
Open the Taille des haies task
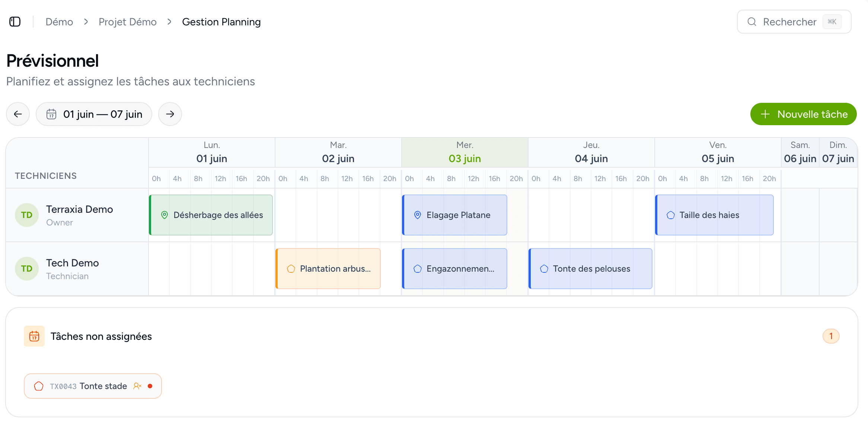[714, 215]
